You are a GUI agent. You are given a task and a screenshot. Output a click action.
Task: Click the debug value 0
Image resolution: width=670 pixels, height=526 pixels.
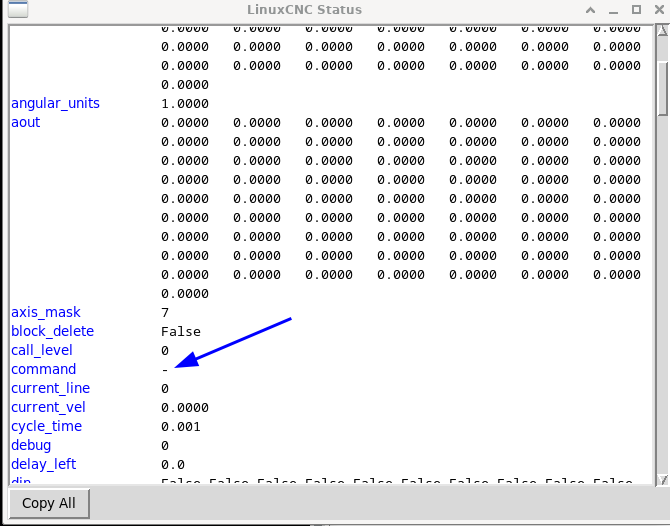(x=165, y=446)
